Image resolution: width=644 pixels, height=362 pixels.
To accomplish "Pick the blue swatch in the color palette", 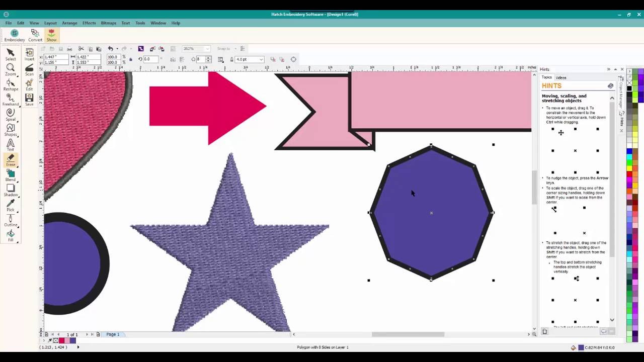I will [629, 151].
